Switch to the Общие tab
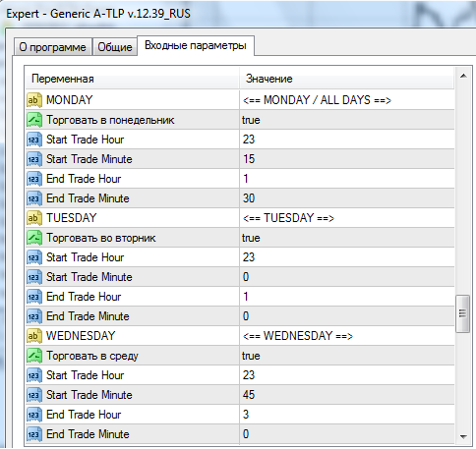 click(x=115, y=47)
